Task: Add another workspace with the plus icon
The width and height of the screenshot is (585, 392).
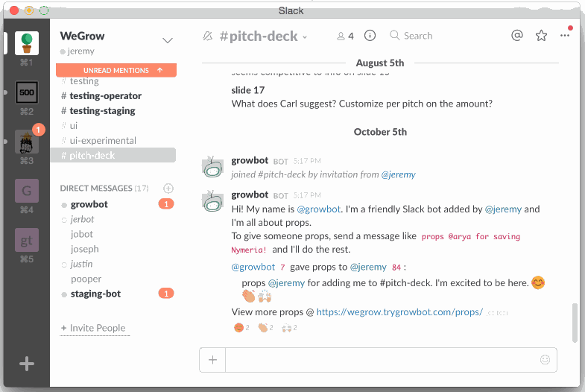Action: [27, 364]
